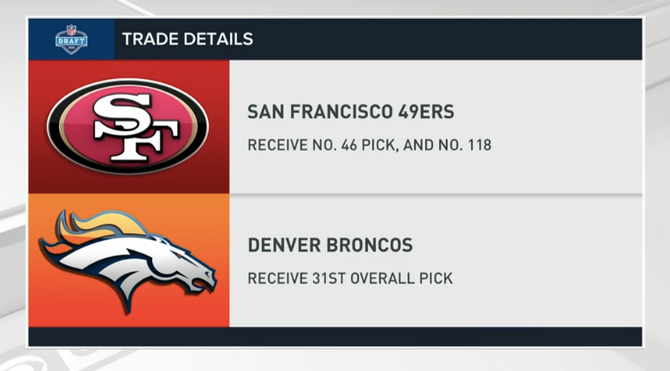Click the DENVER BRONCOS team name
670x371 pixels.
330,245
